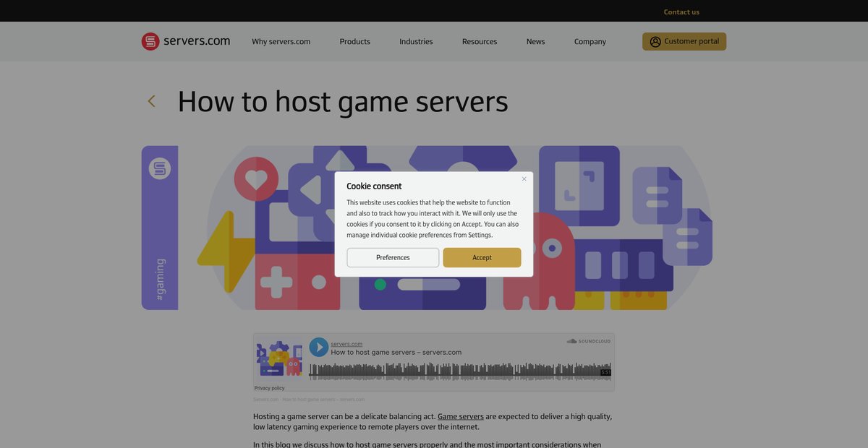This screenshot has height=448, width=868.
Task: Open the servers.com artist link in the player
Action: click(346, 344)
